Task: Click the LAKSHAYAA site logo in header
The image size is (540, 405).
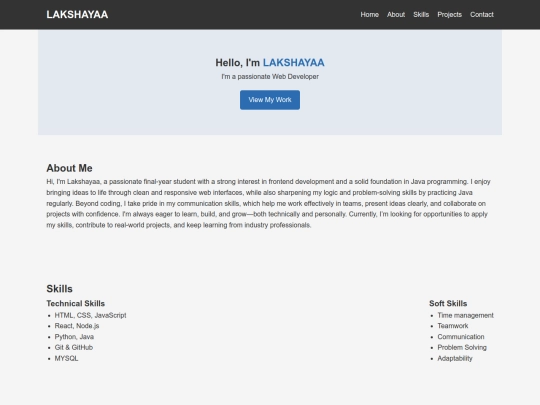Action: coord(77,14)
